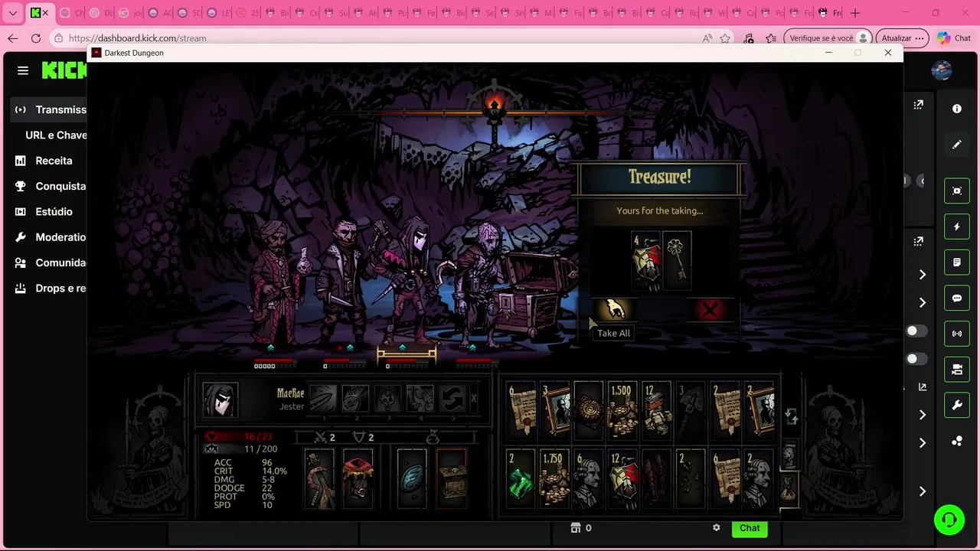The width and height of the screenshot is (980, 551).
Task: Expand the chevron above the headset button
Action: [x=923, y=491]
